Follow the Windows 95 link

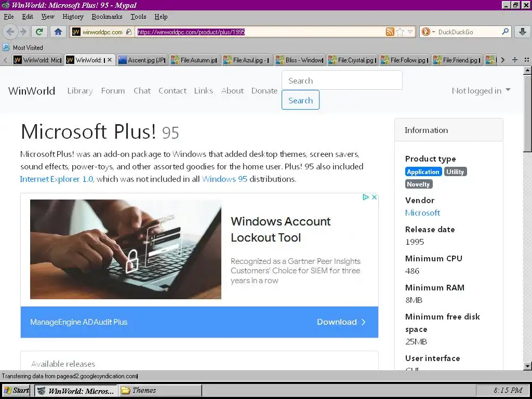pos(224,179)
